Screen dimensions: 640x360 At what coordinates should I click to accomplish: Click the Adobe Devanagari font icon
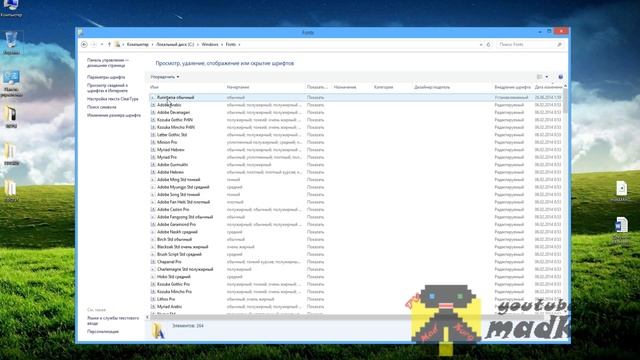(x=153, y=112)
